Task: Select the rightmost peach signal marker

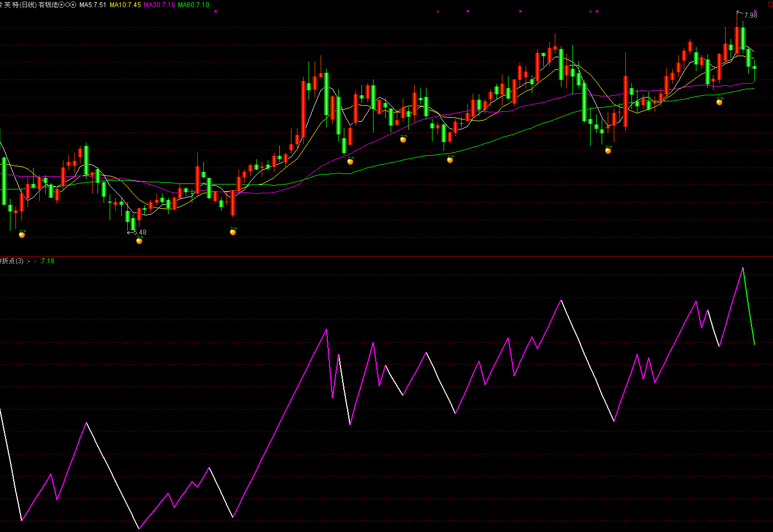Action: [x=720, y=101]
